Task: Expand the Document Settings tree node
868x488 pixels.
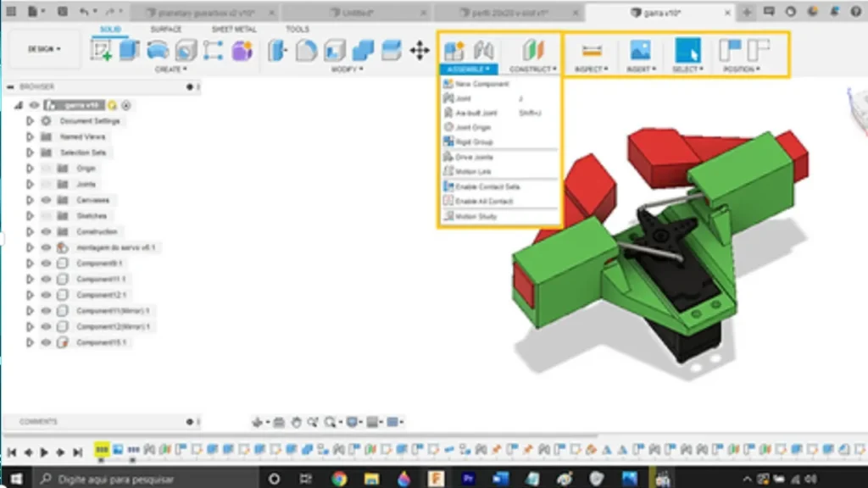Action: 30,121
